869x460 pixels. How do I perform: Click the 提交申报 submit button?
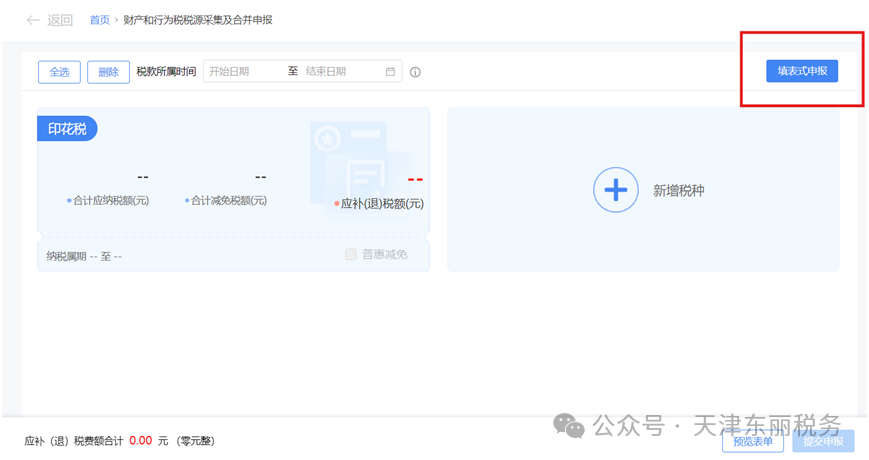[824, 441]
